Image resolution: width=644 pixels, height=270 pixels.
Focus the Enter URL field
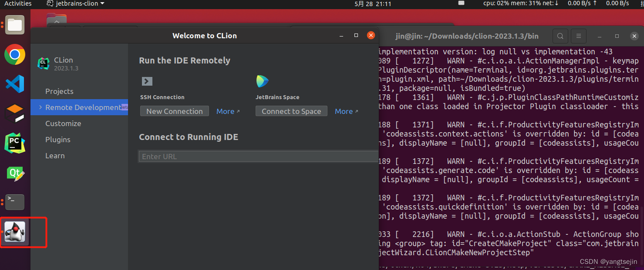coord(259,157)
